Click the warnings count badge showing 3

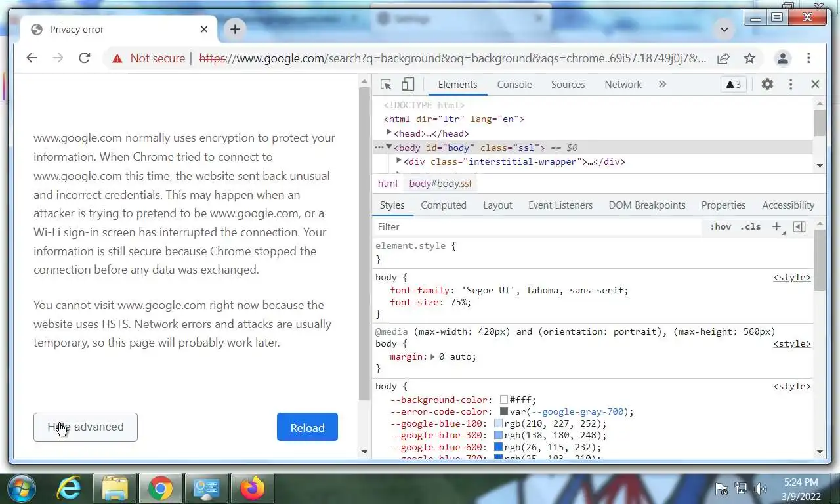[734, 84]
